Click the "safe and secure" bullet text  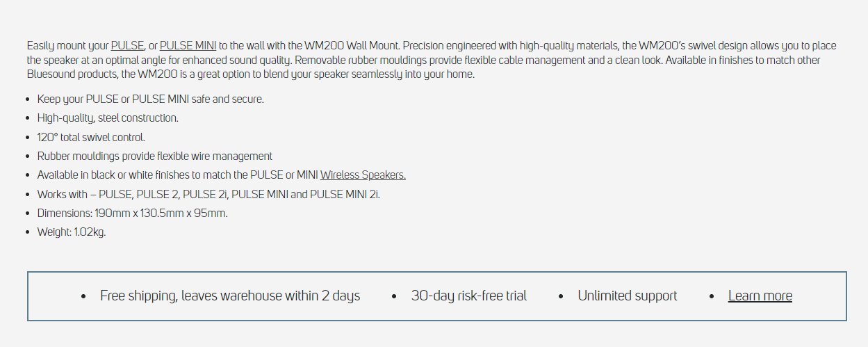pyautogui.click(x=150, y=99)
